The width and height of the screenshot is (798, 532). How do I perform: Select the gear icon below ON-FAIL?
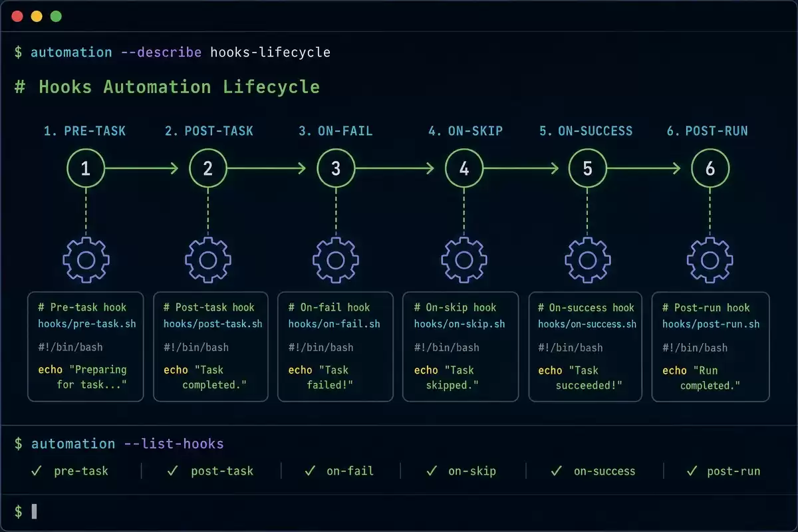tap(336, 260)
